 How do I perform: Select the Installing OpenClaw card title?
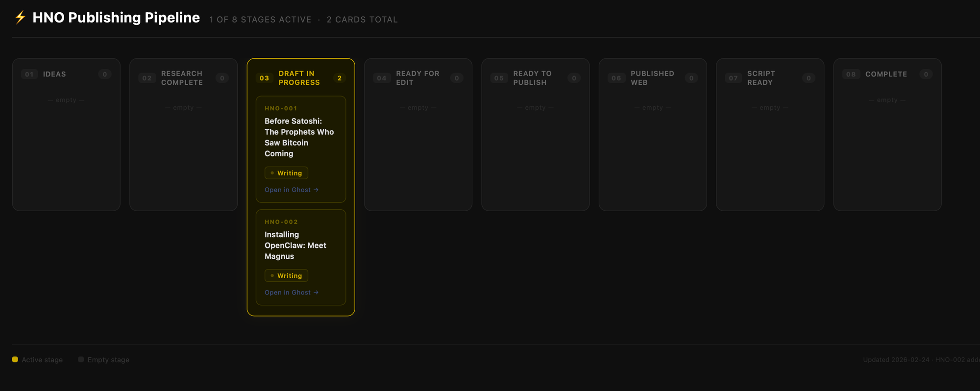295,245
